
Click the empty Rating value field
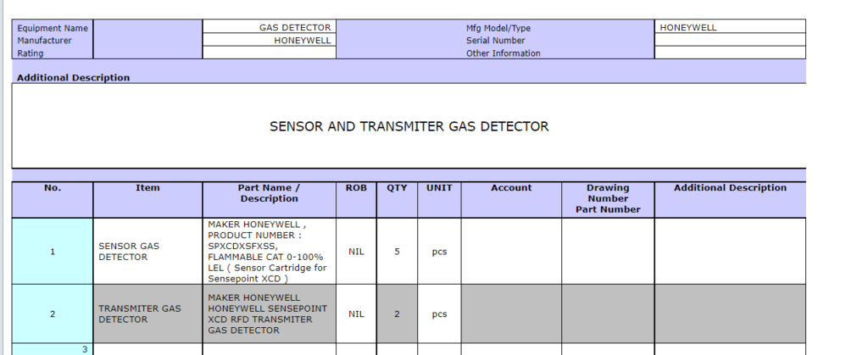click(270, 53)
